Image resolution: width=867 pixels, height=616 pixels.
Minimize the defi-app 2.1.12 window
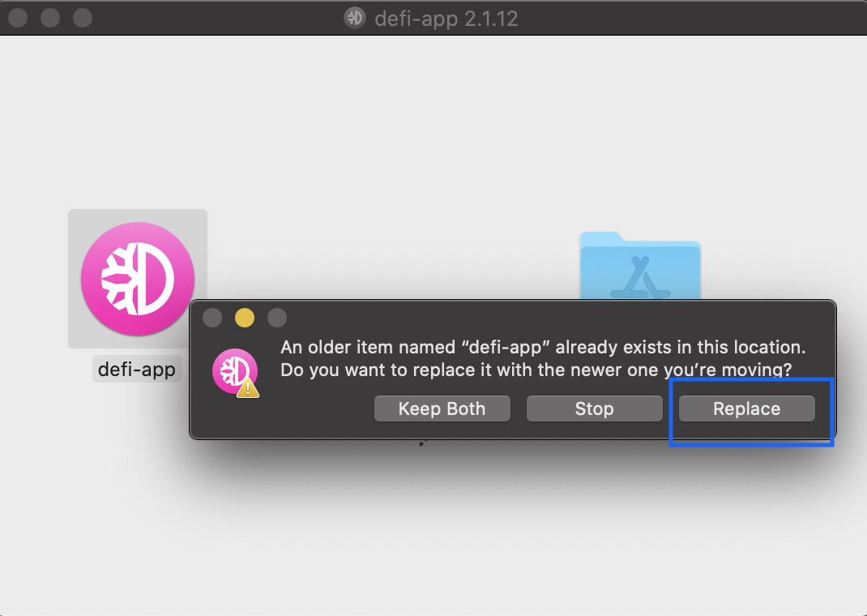click(50, 18)
